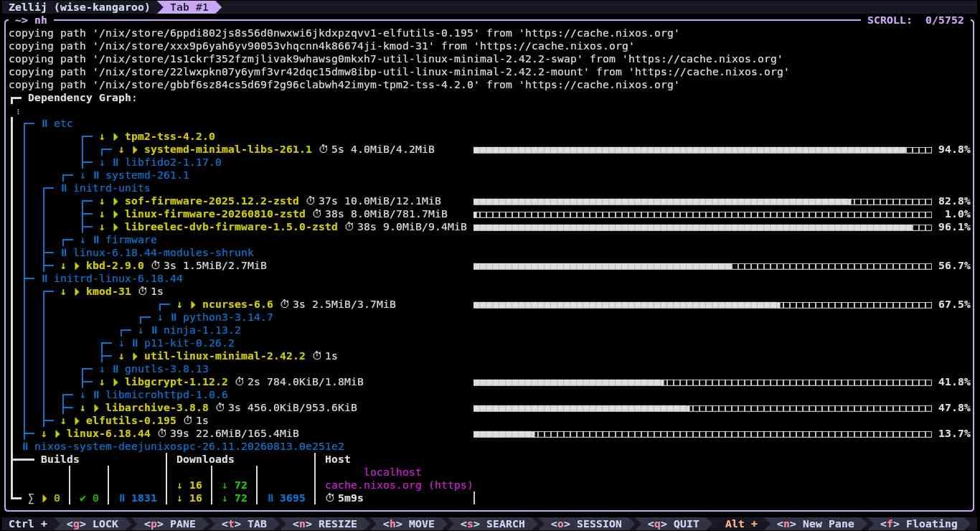Screen dimensions: 980x531
Task: Click the linux-firmware-20260810-zstd progress bar
Action: coord(702,214)
